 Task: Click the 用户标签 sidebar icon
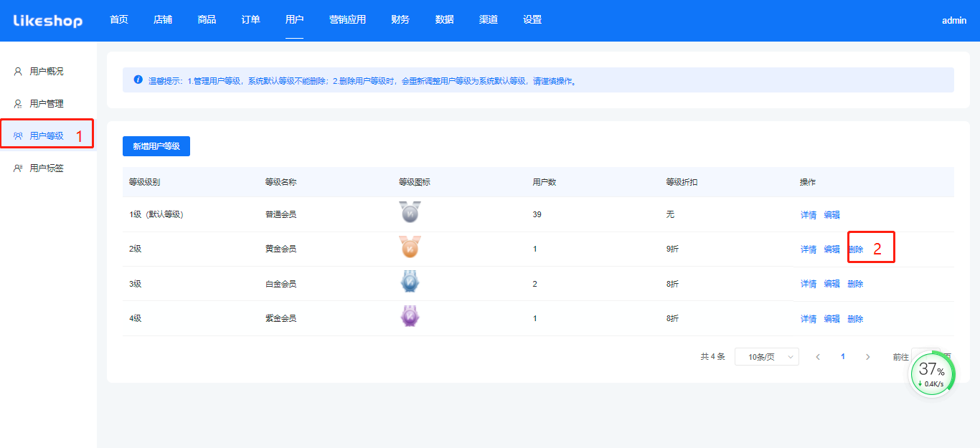point(18,168)
